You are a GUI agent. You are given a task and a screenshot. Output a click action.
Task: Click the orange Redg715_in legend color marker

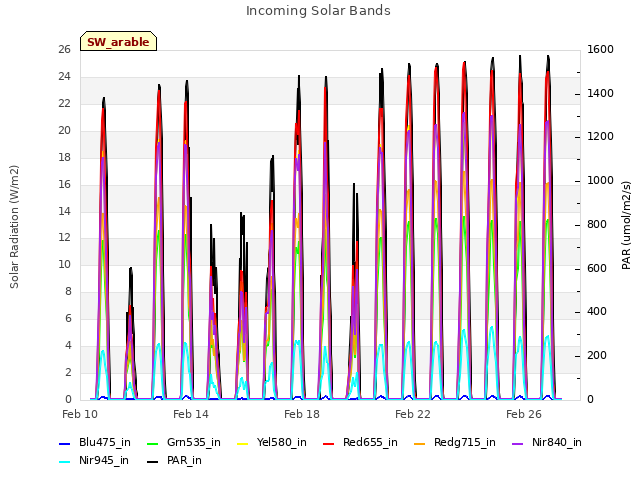point(420,444)
